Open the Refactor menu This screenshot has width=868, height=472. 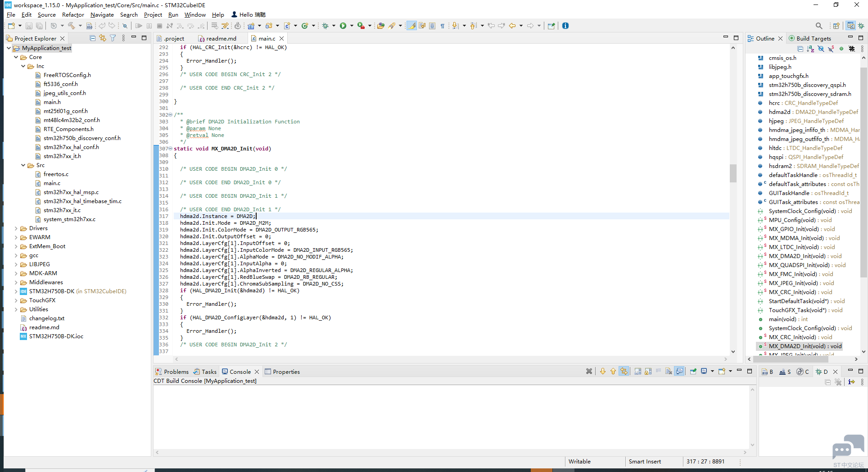tap(73, 15)
